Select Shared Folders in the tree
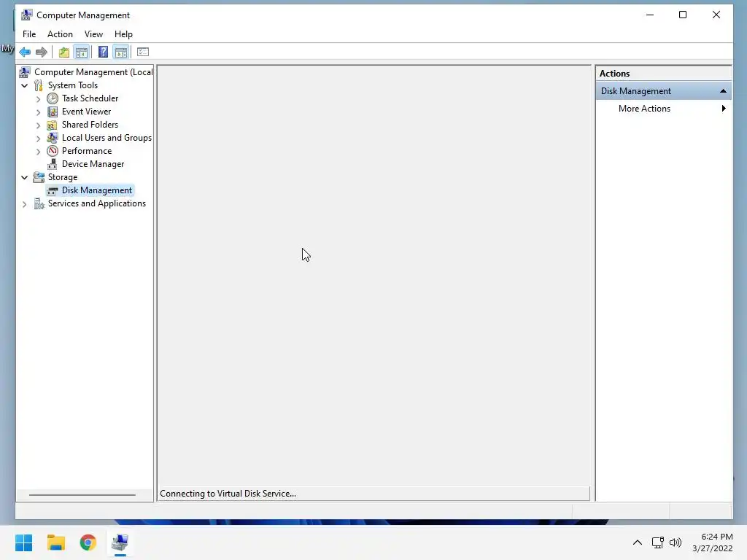The image size is (747, 560). (x=90, y=125)
